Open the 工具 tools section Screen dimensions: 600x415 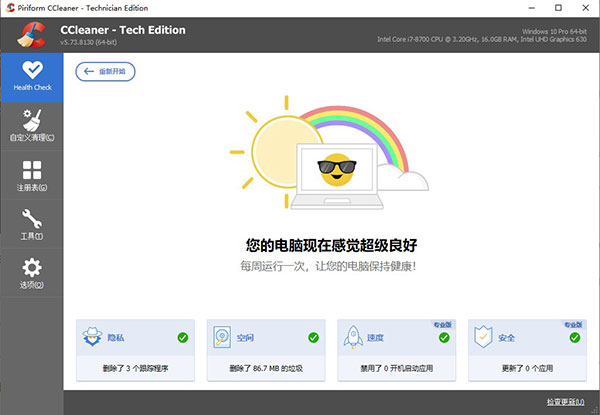tap(32, 225)
